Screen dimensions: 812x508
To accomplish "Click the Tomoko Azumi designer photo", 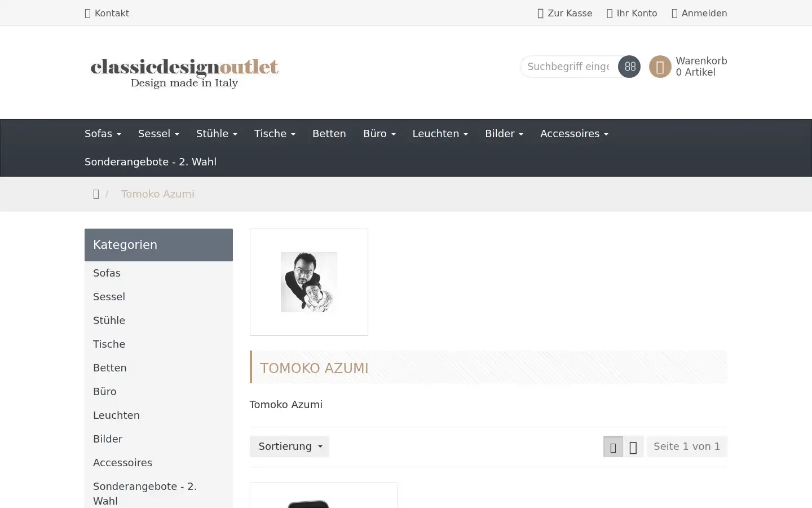I will 309,282.
